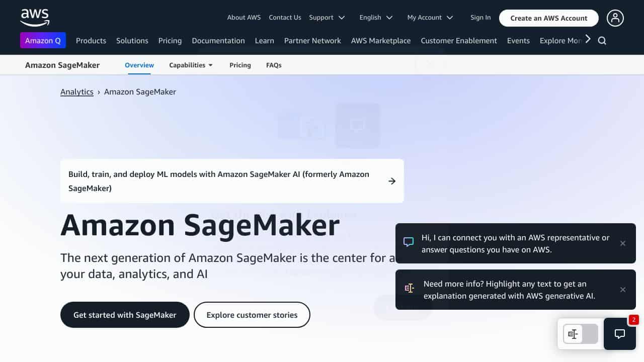Click Create an AWS Account

pos(549,18)
